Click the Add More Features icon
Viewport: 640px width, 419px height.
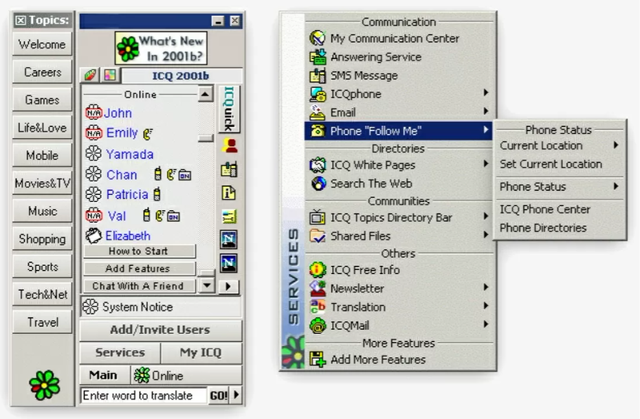318,359
